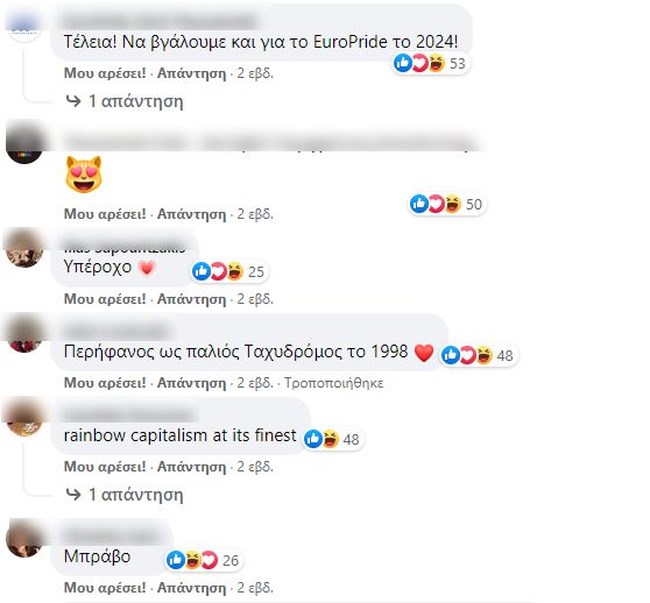Open the 25 reactions next to Υπέροχο
This screenshot has height=603, width=650.
tap(229, 271)
